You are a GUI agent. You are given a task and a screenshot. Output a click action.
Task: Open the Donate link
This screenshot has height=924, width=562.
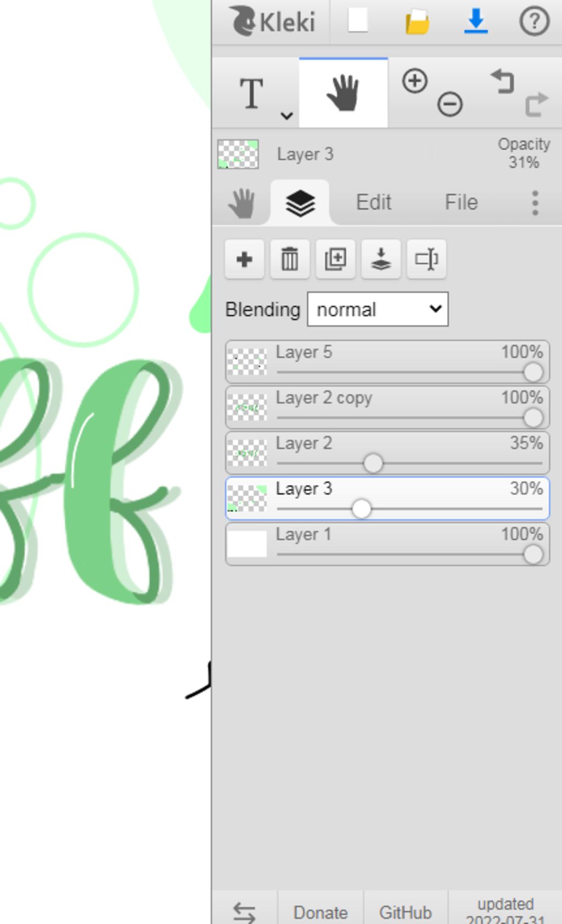tap(321, 912)
